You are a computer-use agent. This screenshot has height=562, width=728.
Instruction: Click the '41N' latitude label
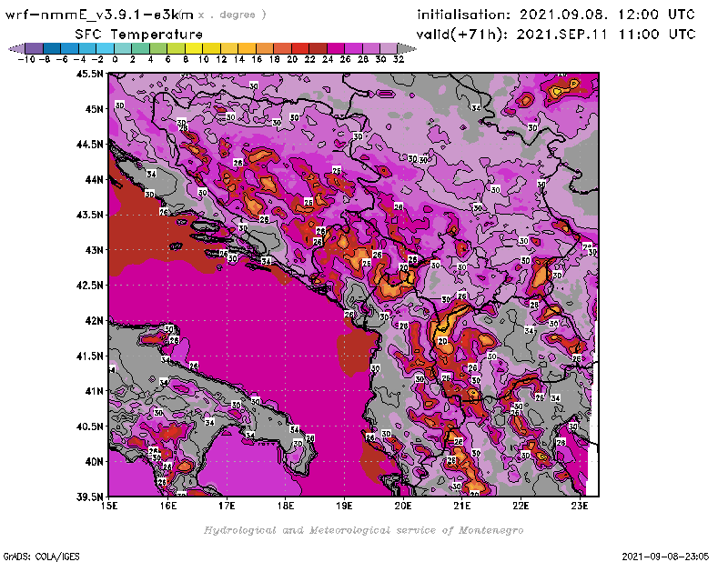[x=94, y=391]
